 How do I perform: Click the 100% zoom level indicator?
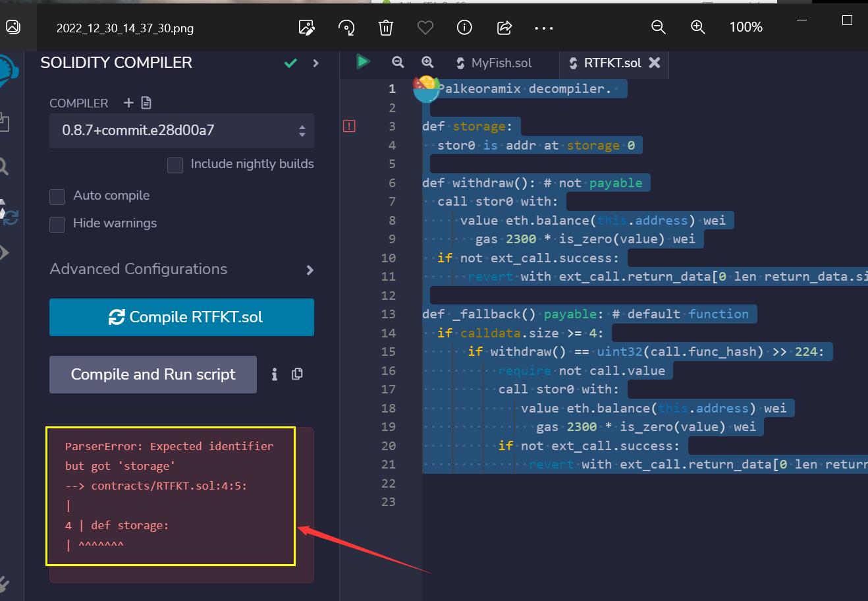[x=746, y=27]
